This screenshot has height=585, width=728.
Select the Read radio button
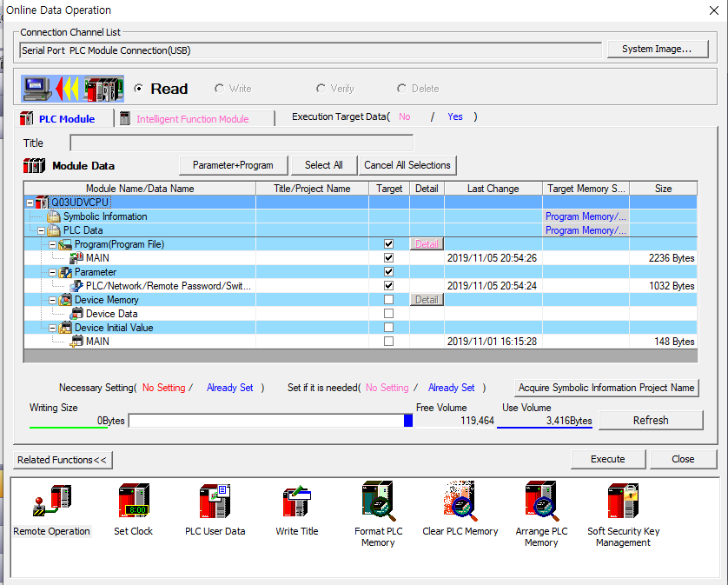pyautogui.click(x=138, y=89)
